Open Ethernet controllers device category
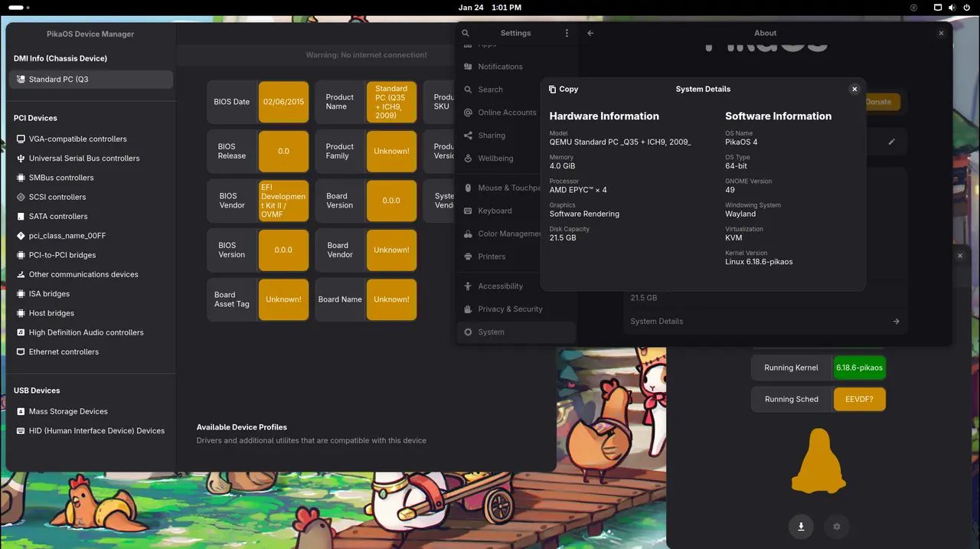 pyautogui.click(x=64, y=352)
